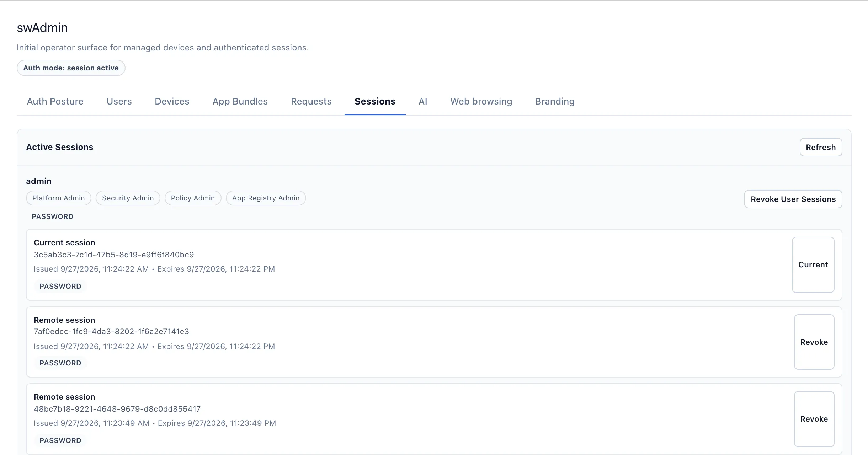Select session ID text 7af0edcc-1fc9-4da3-8202-1f6a2e7141e3
Viewport: 868px width, 455px height.
pyautogui.click(x=111, y=331)
